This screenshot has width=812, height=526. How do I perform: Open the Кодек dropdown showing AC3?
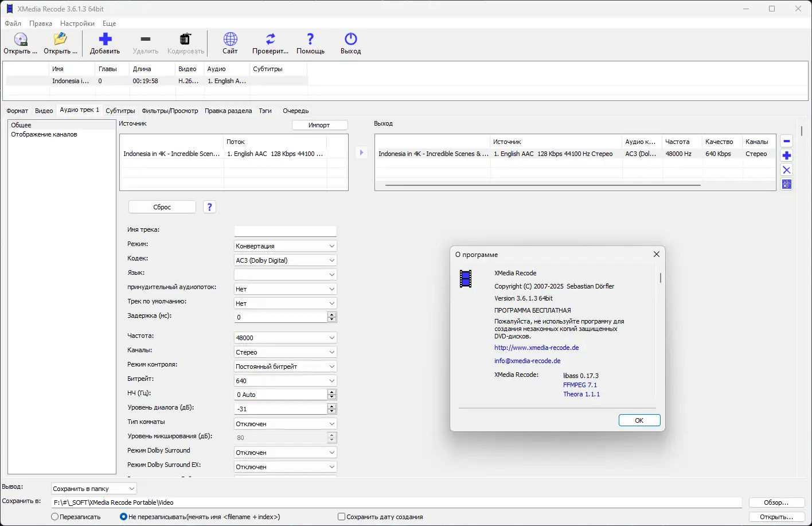click(x=285, y=260)
